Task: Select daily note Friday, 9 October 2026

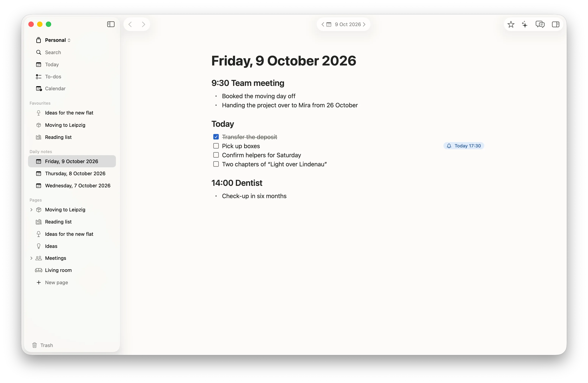Action: pos(72,161)
